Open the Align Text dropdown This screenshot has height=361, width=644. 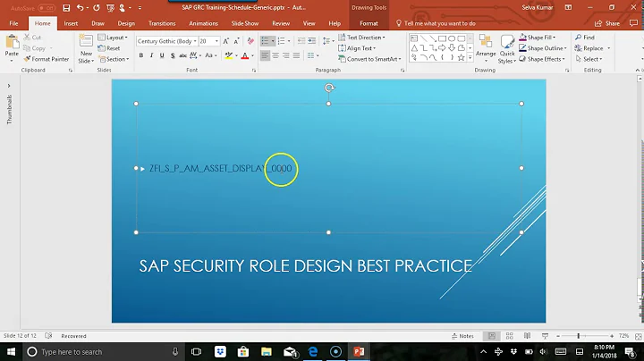357,48
